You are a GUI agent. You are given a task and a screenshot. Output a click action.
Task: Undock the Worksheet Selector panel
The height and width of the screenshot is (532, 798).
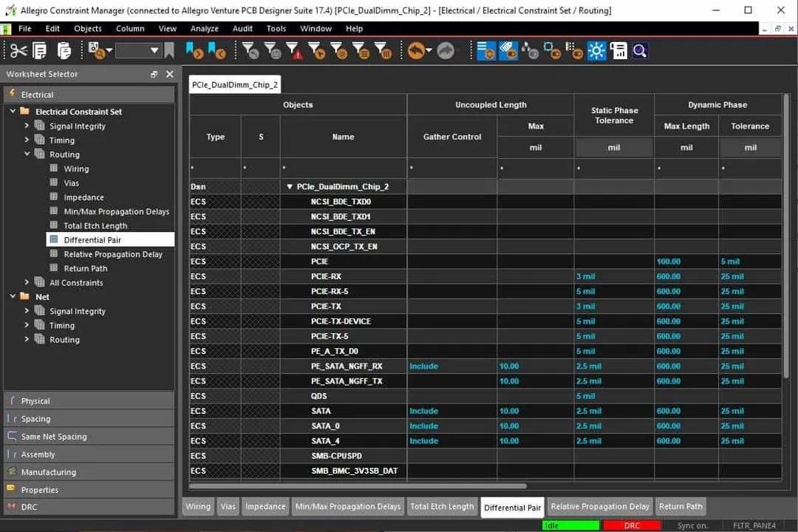click(x=154, y=74)
